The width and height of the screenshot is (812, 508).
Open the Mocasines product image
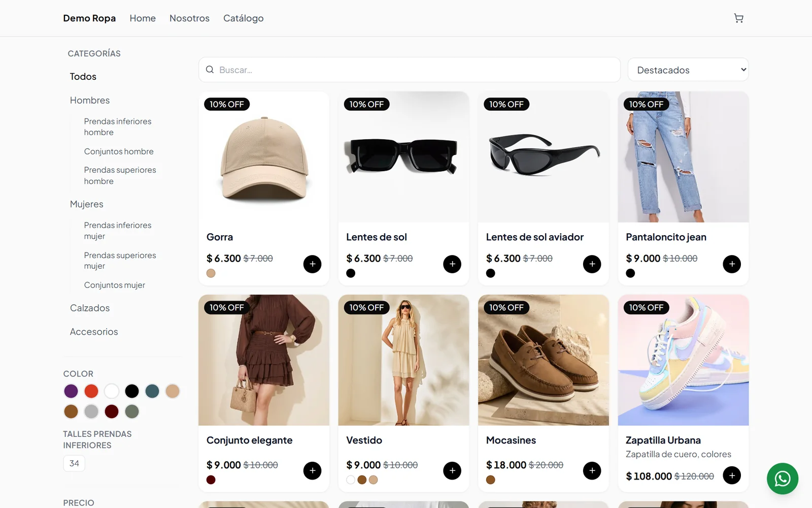544,360
